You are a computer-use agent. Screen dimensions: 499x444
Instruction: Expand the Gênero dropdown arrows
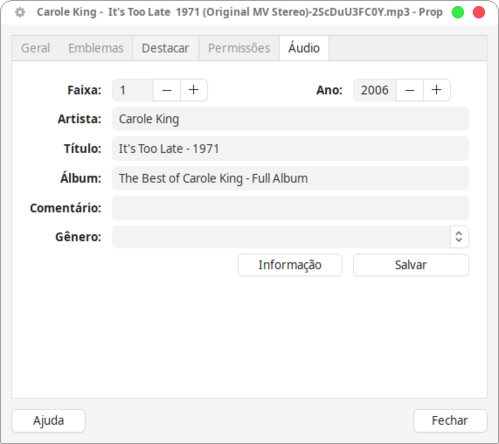point(459,237)
